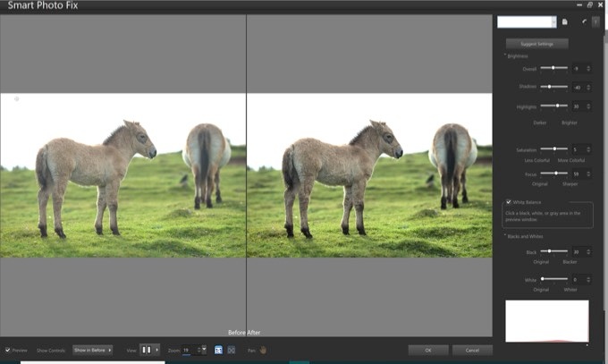The image size is (608, 364).
Task: Click the After preview horse image
Action: click(x=369, y=175)
